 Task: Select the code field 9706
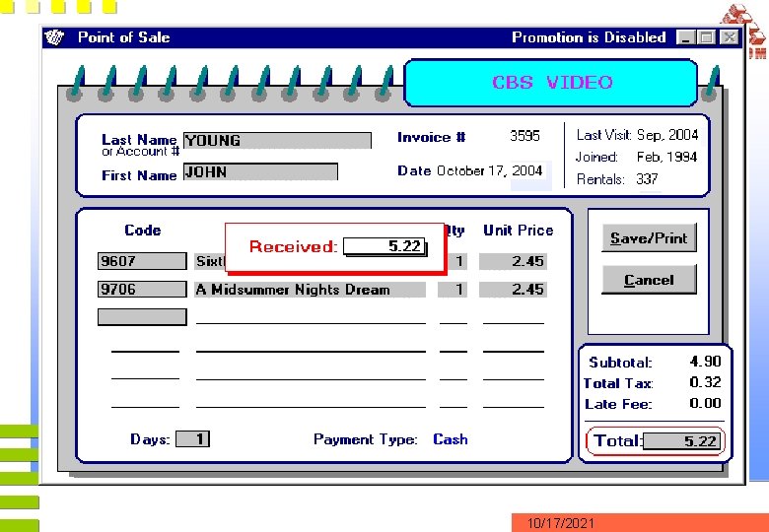142,289
